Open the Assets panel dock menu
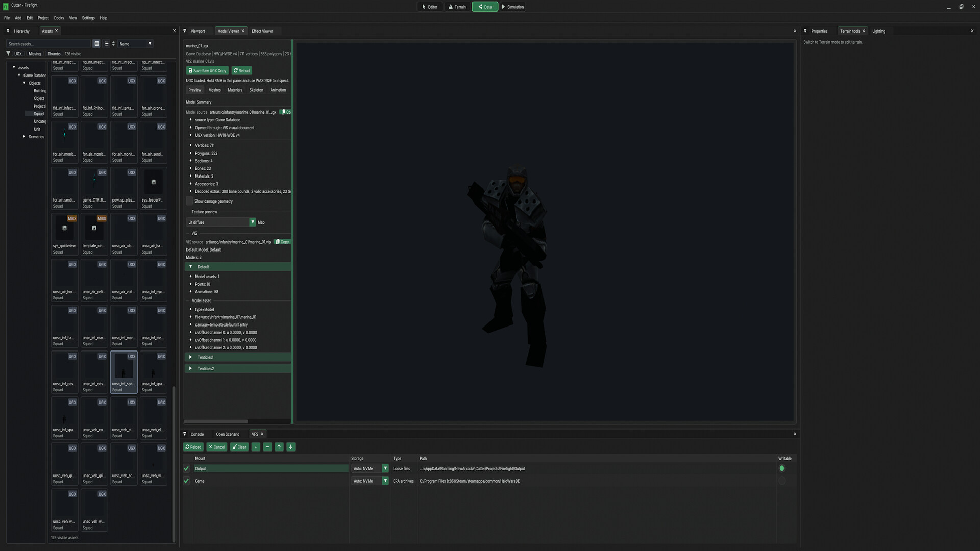 8,31
